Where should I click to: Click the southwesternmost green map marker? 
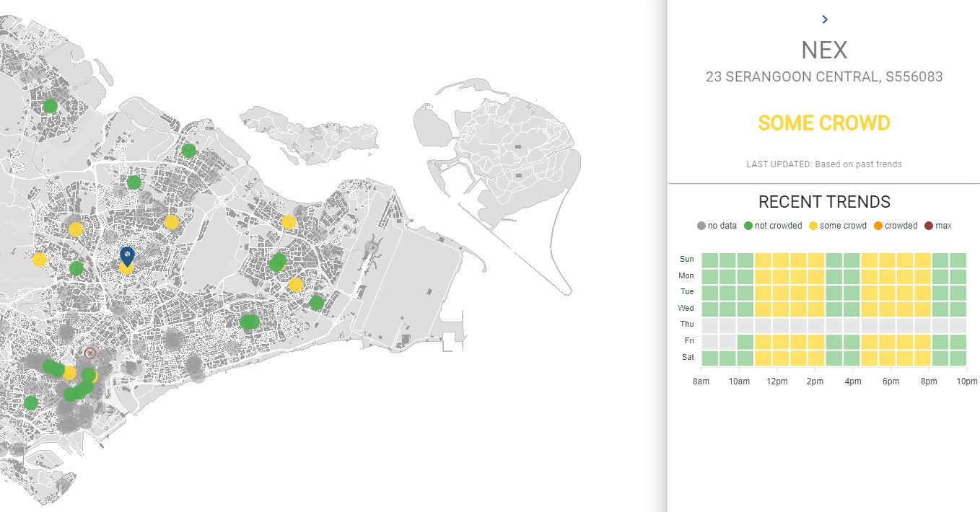coord(30,402)
